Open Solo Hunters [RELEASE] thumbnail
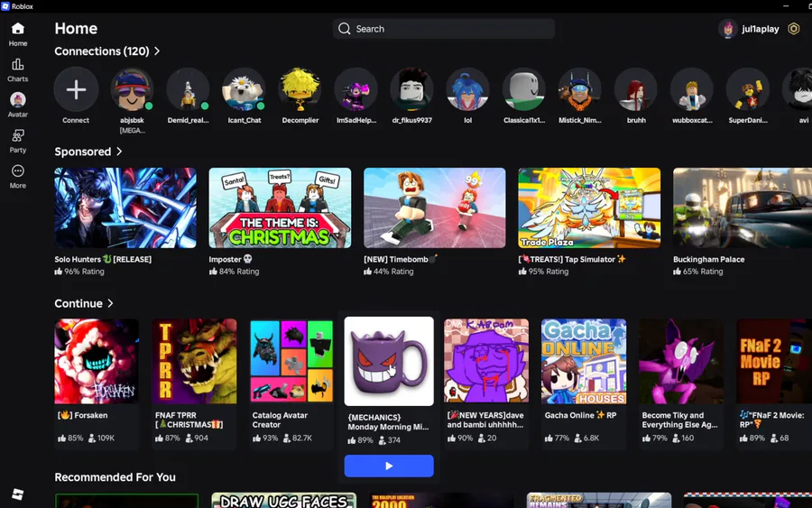This screenshot has width=812, height=508. 125,208
